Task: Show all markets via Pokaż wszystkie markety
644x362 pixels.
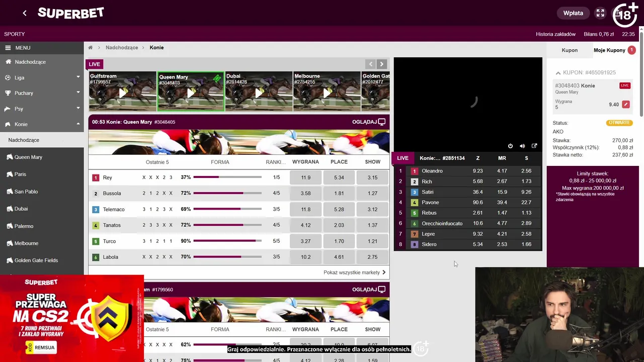Action: coord(355,272)
